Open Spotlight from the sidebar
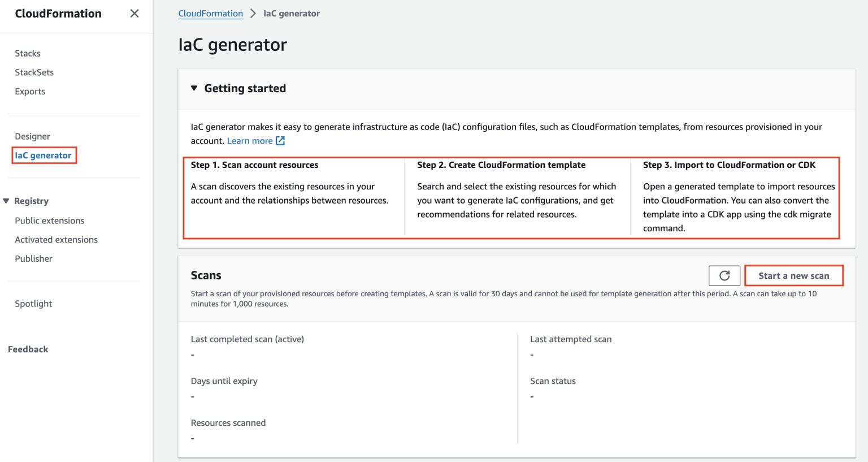Viewport: 868px width, 462px height. click(33, 303)
